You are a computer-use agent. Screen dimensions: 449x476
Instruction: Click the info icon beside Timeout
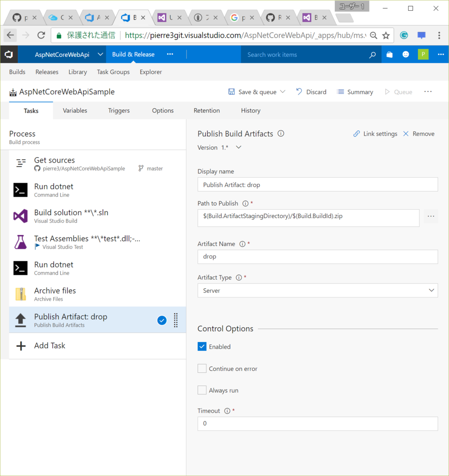[x=227, y=411]
